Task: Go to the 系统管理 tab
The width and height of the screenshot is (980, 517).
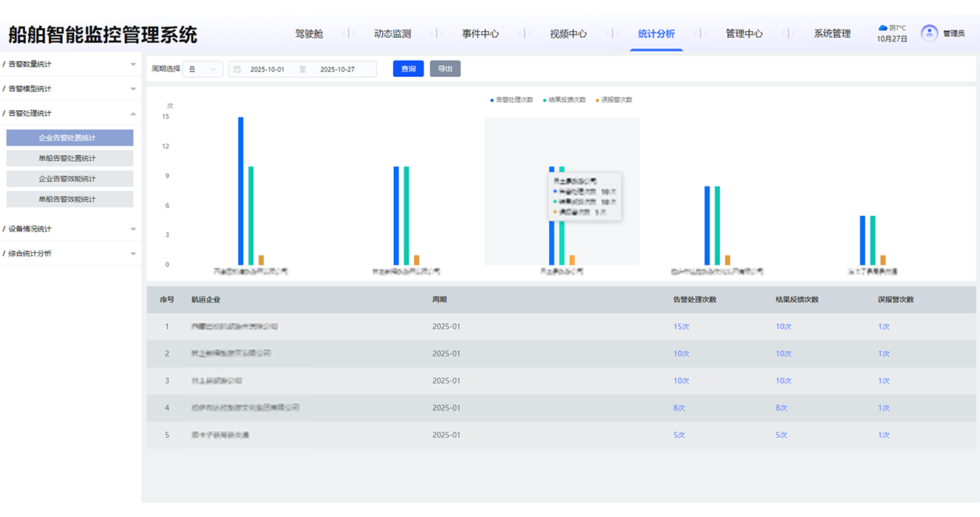Action: [x=832, y=34]
